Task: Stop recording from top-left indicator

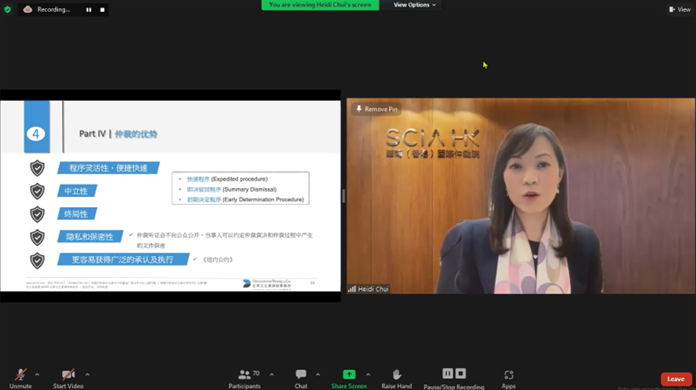Action: click(x=102, y=9)
